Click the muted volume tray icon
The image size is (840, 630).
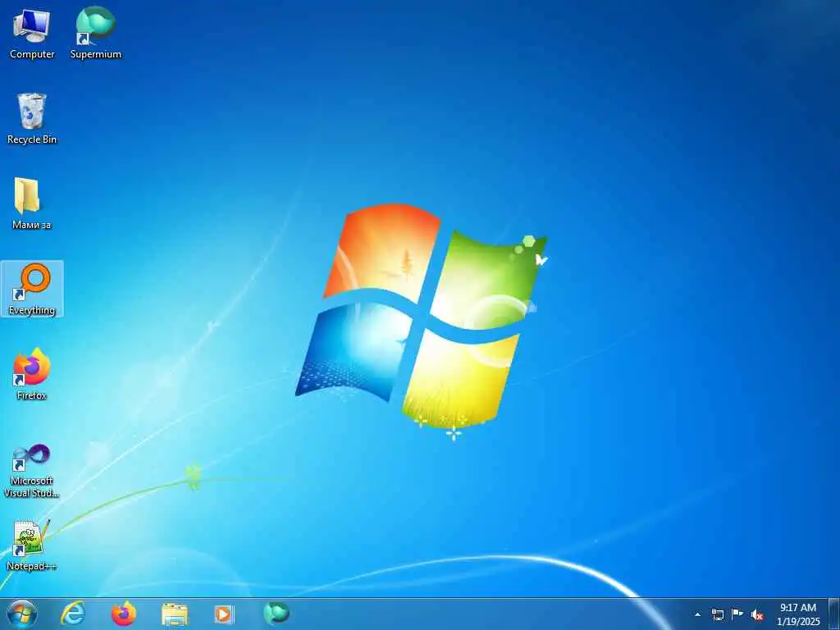(x=757, y=615)
